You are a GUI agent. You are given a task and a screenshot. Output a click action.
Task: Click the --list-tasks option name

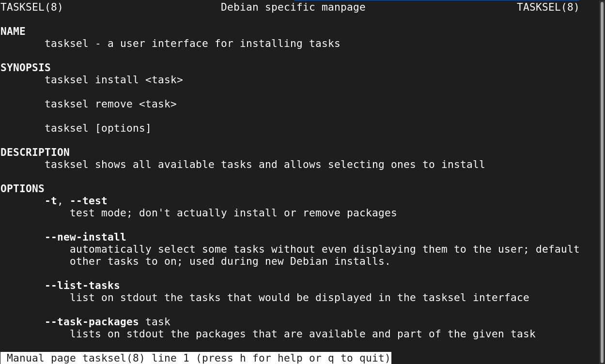82,286
